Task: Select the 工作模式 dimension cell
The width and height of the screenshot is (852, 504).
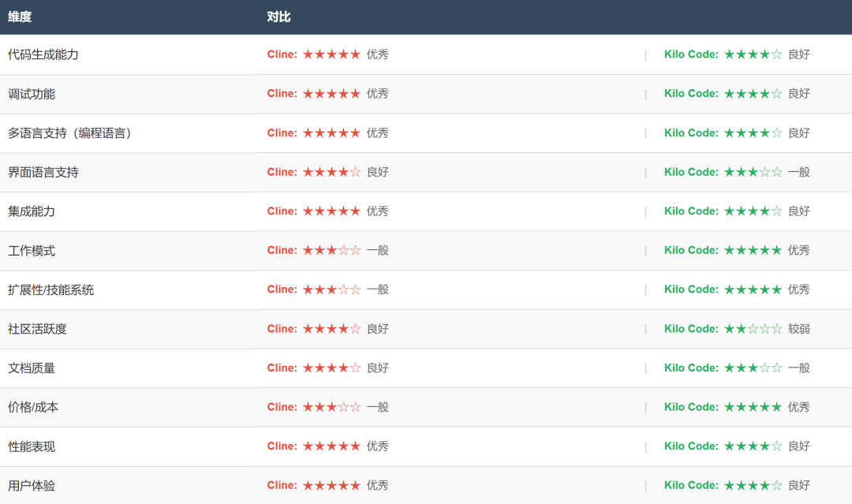Action: click(x=129, y=250)
